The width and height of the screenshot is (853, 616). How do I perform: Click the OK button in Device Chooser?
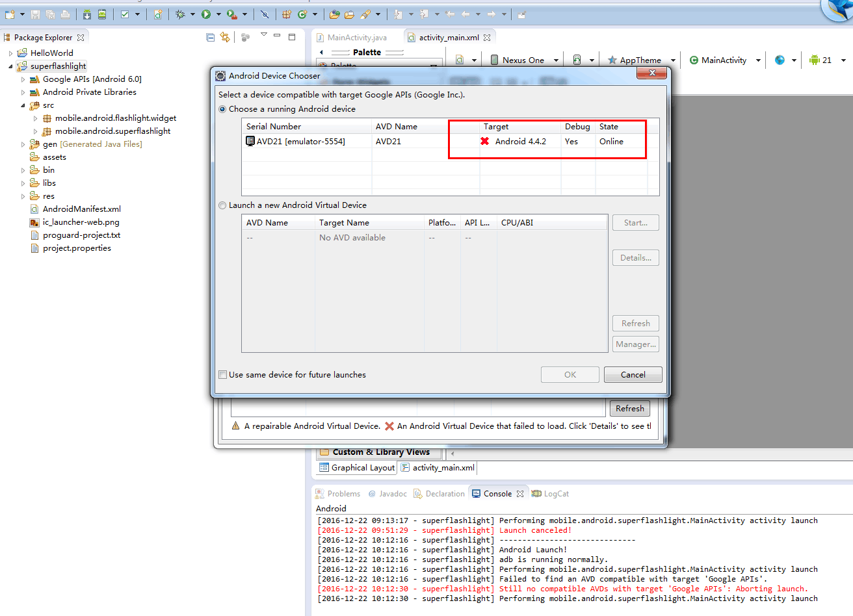point(570,375)
